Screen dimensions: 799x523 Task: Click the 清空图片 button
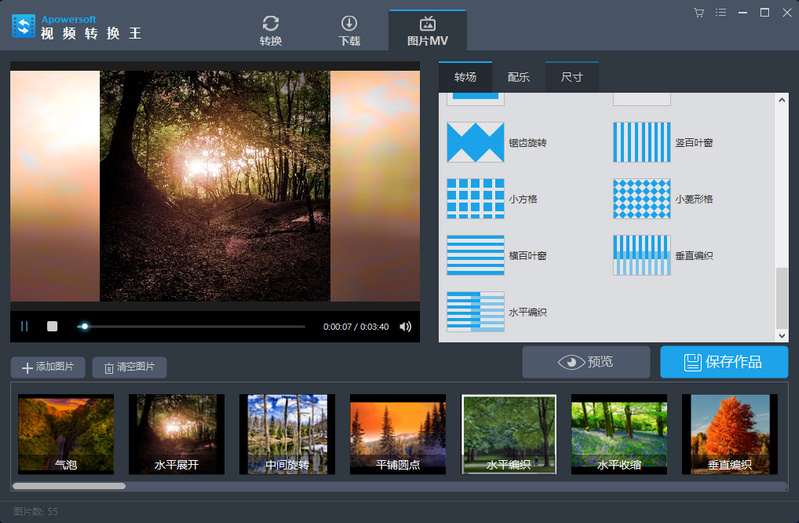129,367
